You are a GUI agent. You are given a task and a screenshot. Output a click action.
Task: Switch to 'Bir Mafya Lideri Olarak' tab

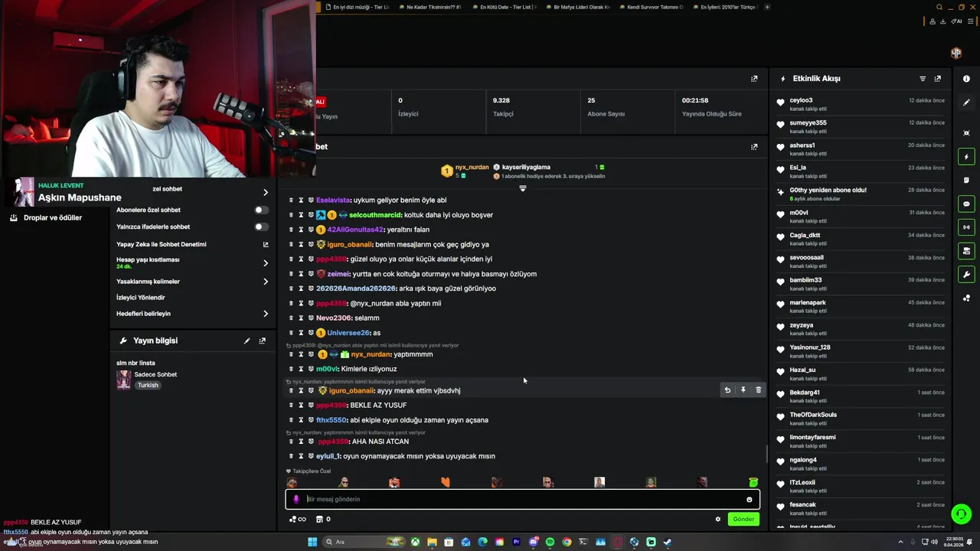click(x=577, y=7)
